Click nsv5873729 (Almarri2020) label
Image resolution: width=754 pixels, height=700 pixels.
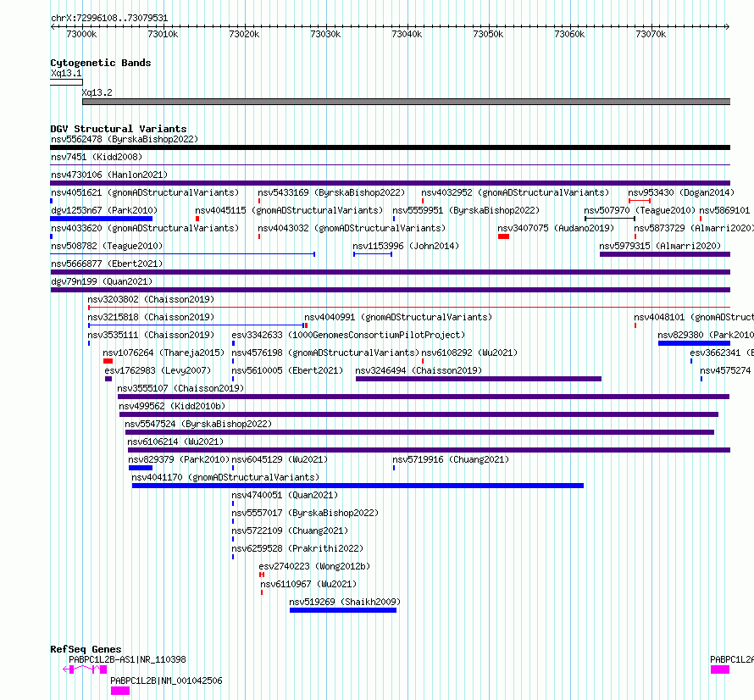(693, 228)
